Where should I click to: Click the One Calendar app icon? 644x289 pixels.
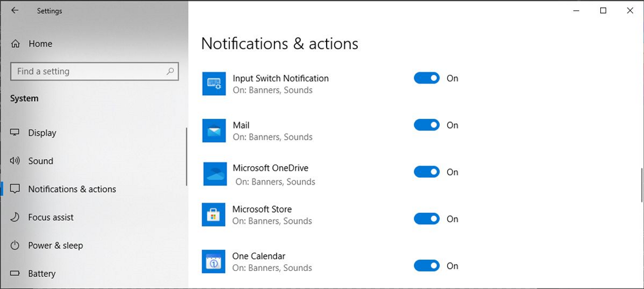click(214, 262)
